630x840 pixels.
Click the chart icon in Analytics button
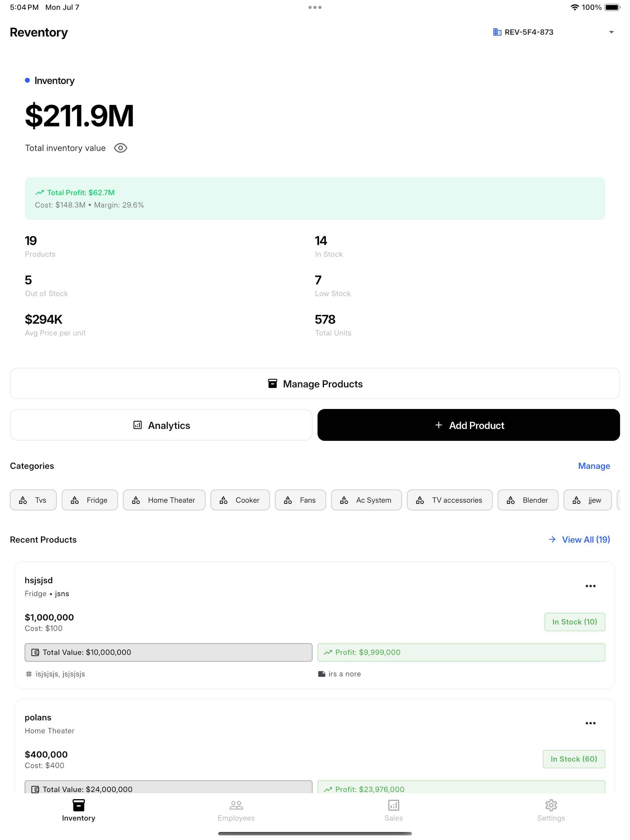pos(137,425)
